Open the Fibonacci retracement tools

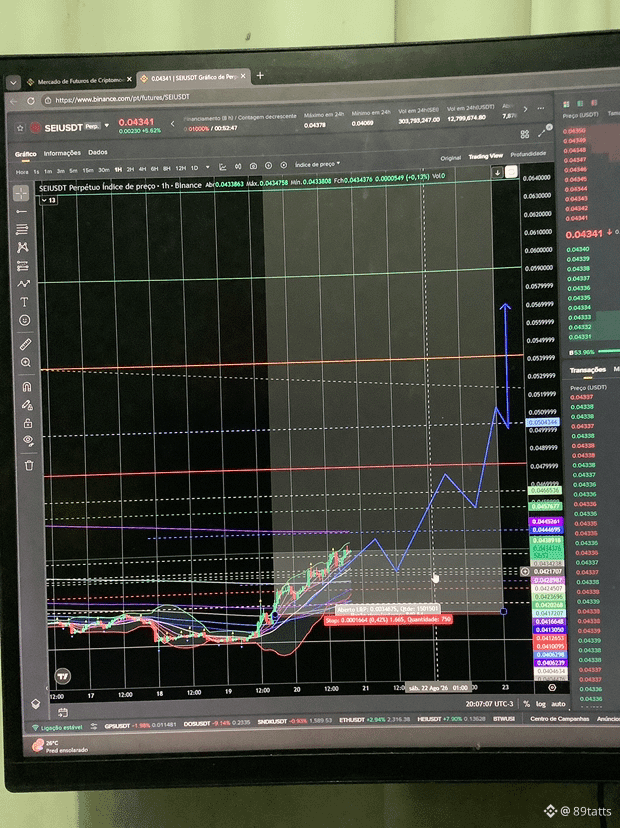tap(22, 230)
